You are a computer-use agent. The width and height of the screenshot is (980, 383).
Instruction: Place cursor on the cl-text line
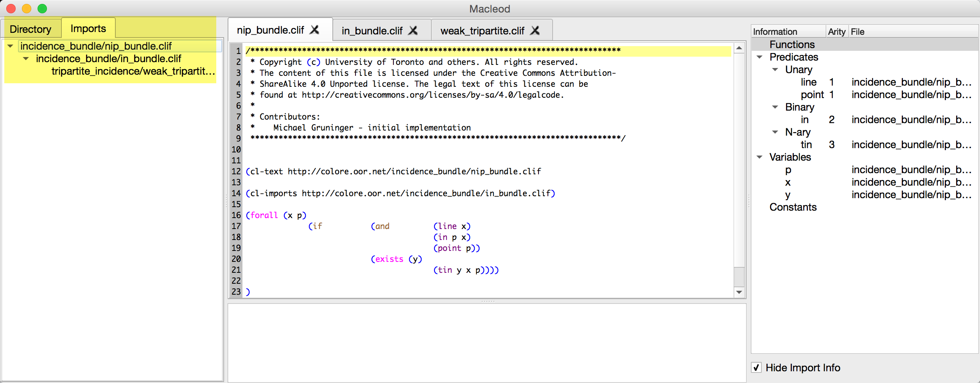[393, 172]
